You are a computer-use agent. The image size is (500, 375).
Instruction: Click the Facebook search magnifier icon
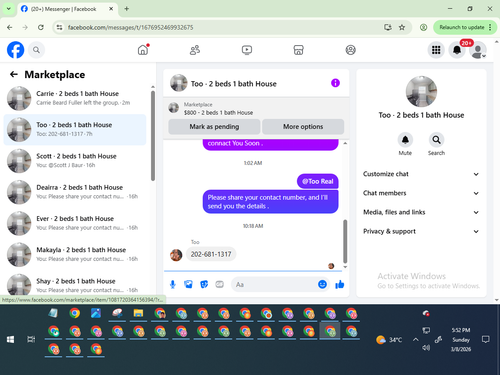coord(36,50)
